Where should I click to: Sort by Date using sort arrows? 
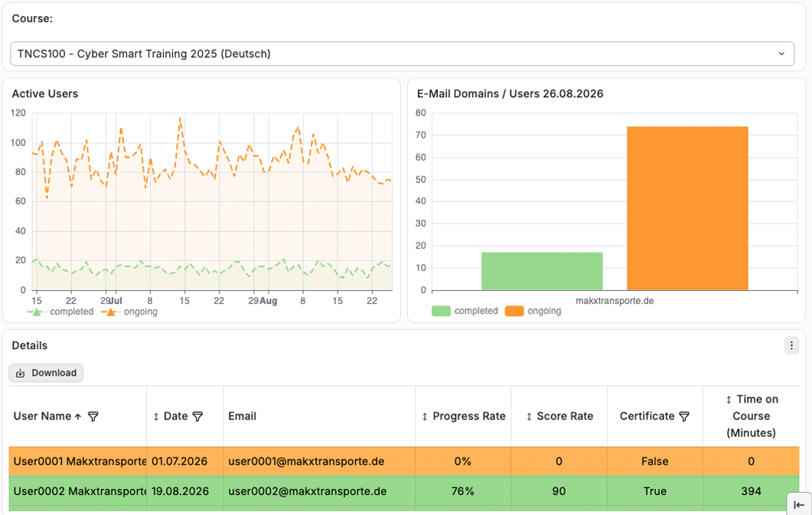click(x=156, y=416)
